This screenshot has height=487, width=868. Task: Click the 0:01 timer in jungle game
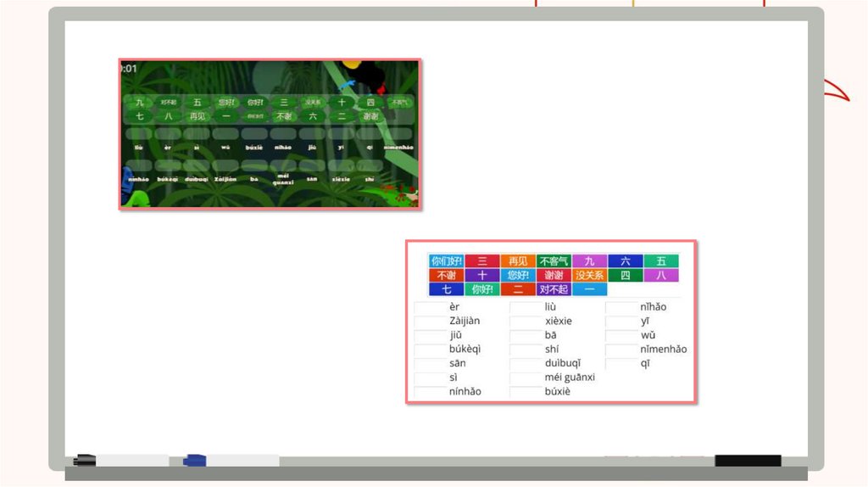[129, 69]
